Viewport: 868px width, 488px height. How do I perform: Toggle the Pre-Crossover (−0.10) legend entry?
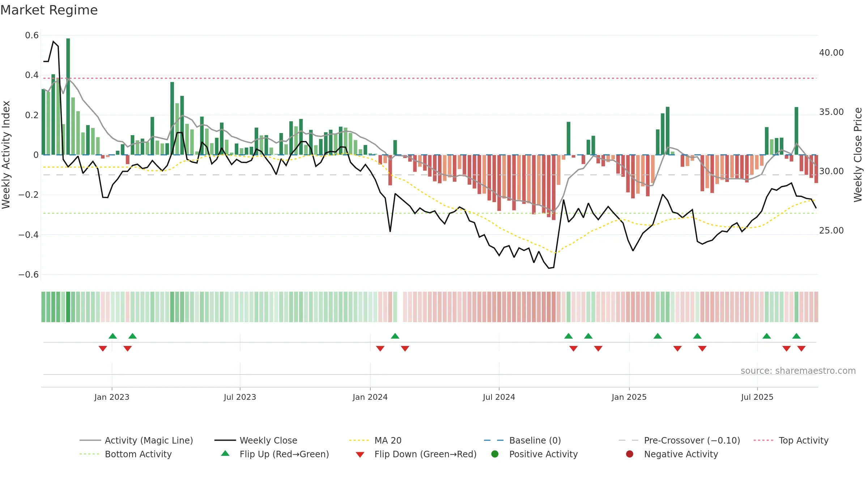(x=679, y=440)
